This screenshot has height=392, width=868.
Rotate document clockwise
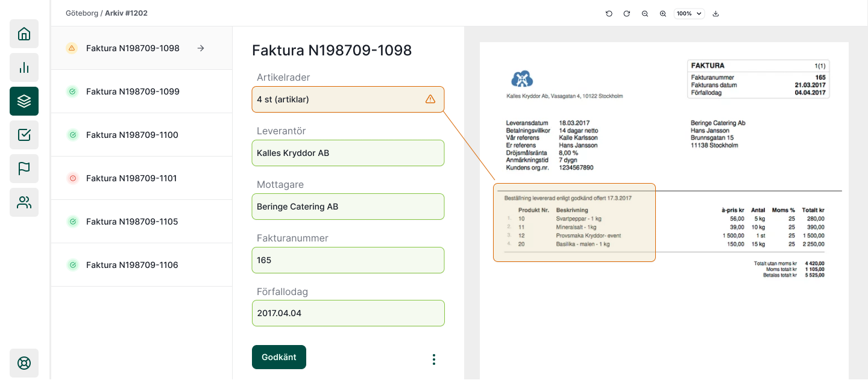coord(626,13)
